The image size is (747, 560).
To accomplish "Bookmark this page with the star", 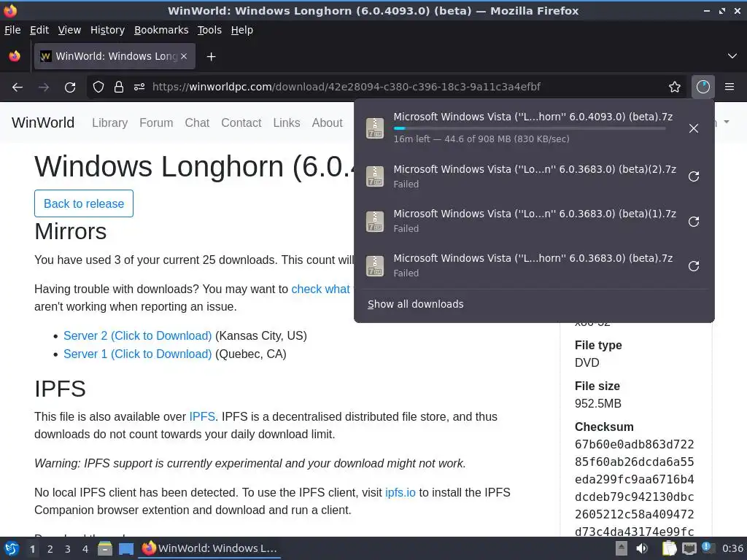I will coord(675,87).
